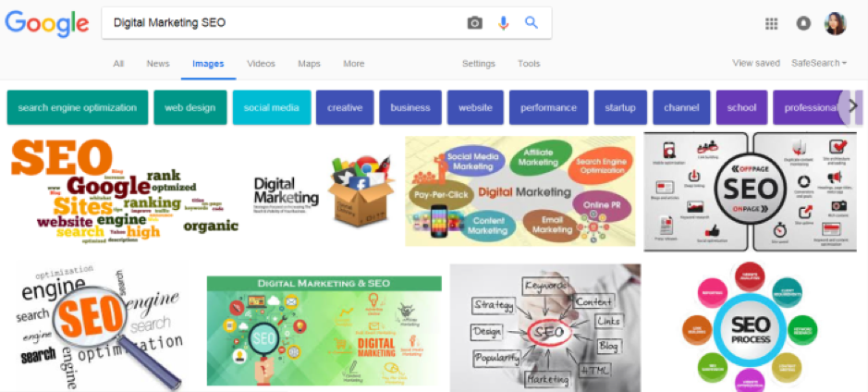
Task: Click the View saved link
Action: [756, 63]
